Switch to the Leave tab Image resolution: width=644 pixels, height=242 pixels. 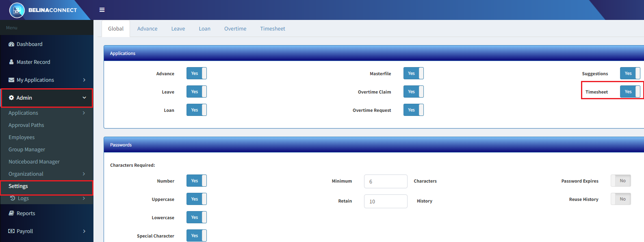(178, 28)
